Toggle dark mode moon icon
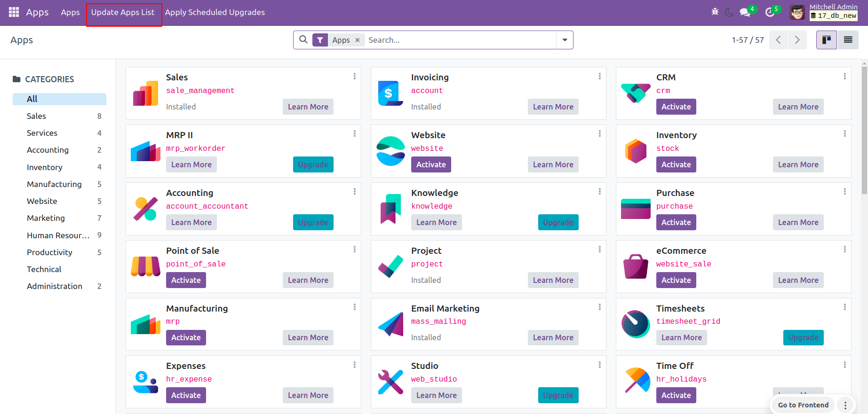Image resolution: width=868 pixels, height=414 pixels. (729, 12)
